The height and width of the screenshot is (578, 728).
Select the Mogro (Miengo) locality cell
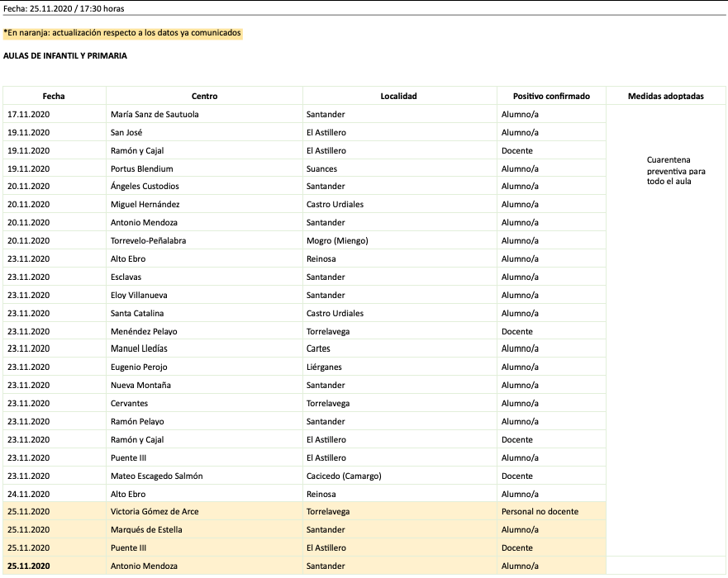[336, 240]
